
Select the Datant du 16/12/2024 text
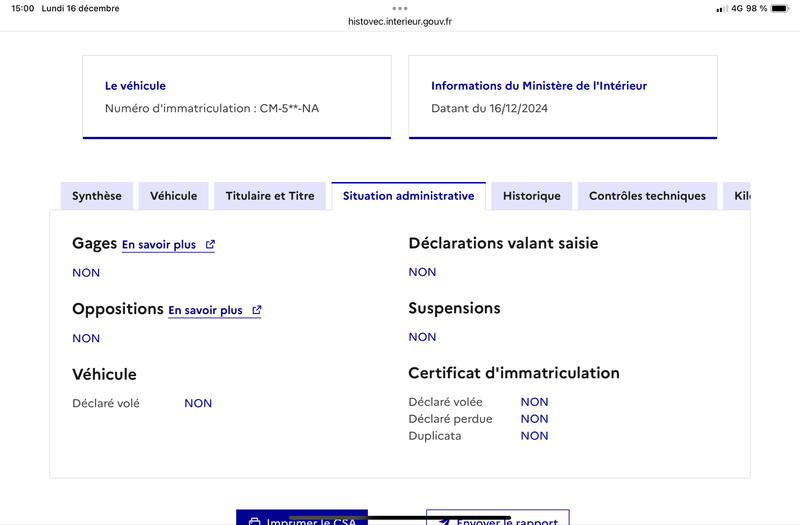[x=489, y=108]
